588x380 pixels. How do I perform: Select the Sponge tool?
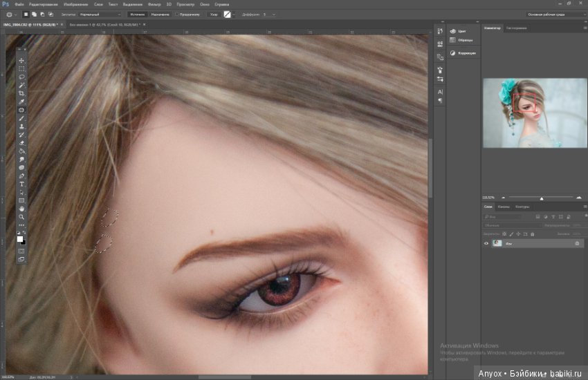pyautogui.click(x=21, y=168)
